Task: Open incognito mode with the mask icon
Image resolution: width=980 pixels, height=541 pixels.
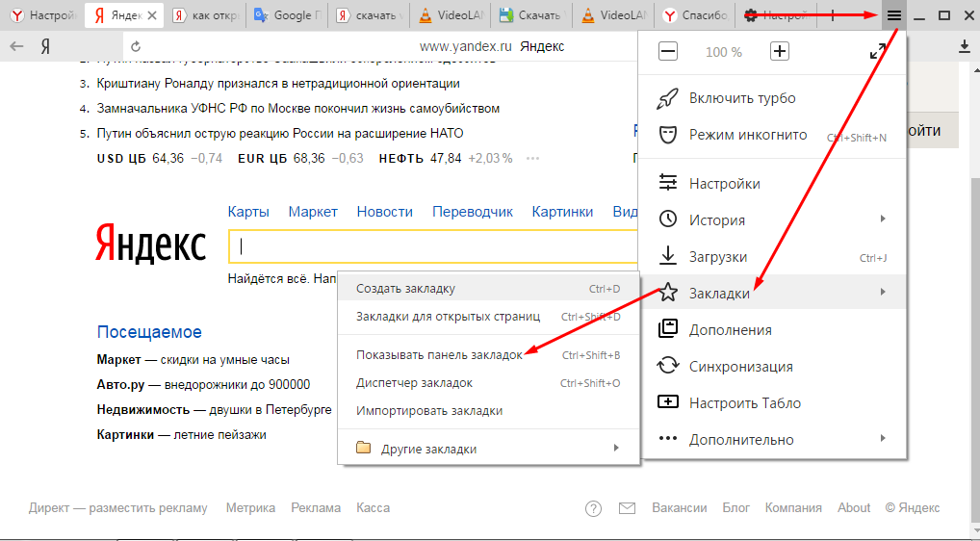Action: pyautogui.click(x=747, y=135)
